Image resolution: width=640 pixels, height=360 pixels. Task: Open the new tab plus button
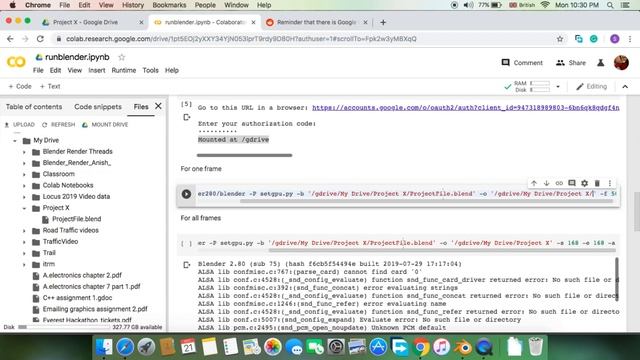click(x=383, y=22)
